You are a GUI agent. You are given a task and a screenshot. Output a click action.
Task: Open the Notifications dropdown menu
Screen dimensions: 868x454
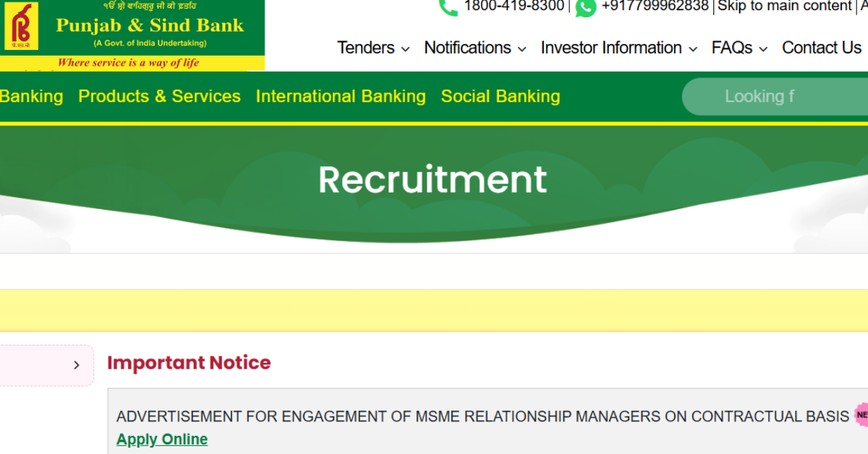(475, 48)
